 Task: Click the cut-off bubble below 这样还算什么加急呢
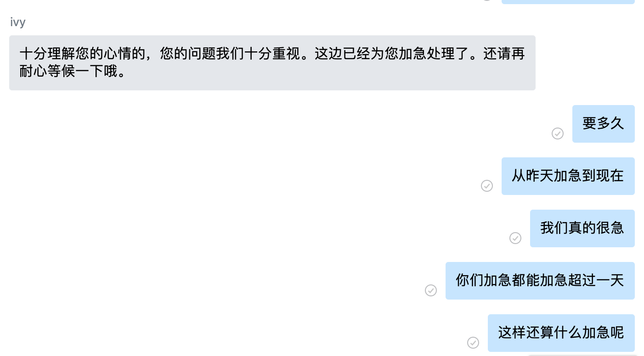[x=582, y=355]
